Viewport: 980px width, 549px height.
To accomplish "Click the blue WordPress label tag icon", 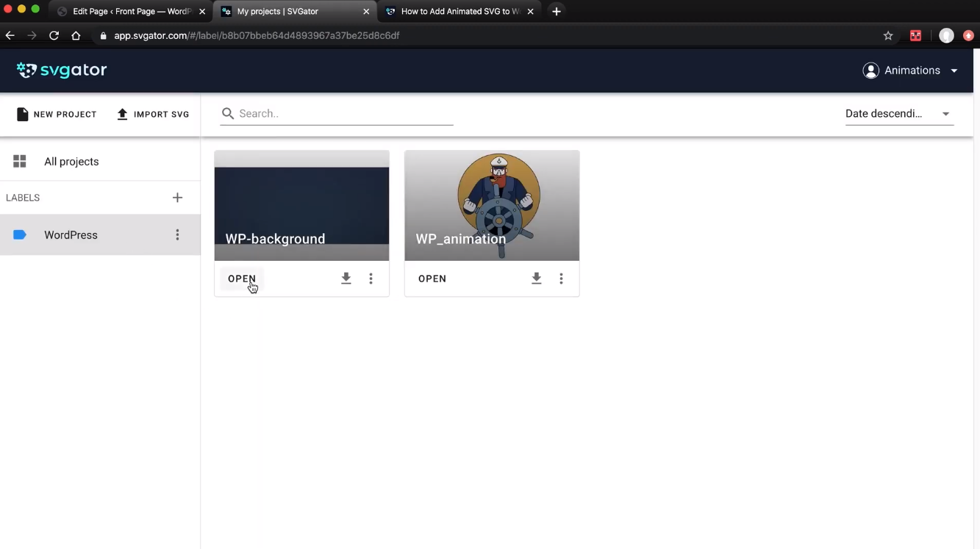I will (x=20, y=235).
